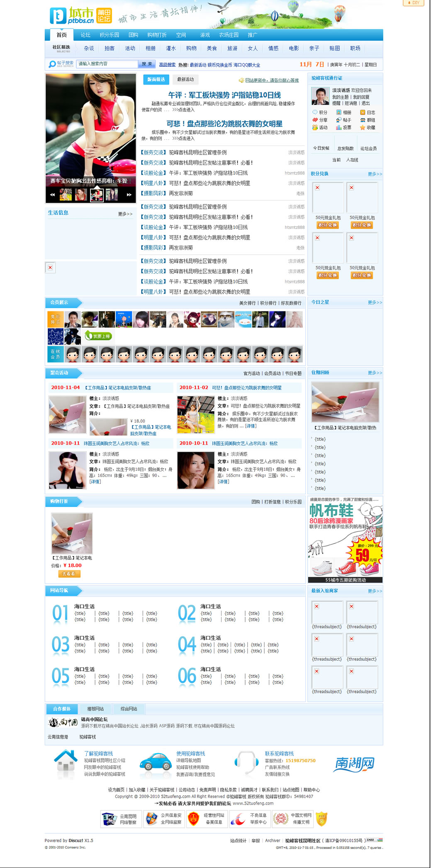Click previous arrow in slideshow thumbnail strip
431x868 pixels.
point(52,195)
